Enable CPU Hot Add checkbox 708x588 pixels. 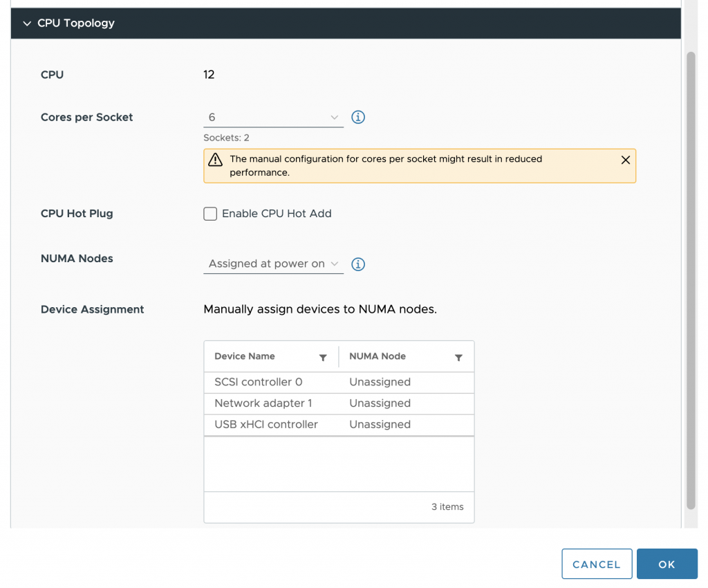(x=210, y=214)
